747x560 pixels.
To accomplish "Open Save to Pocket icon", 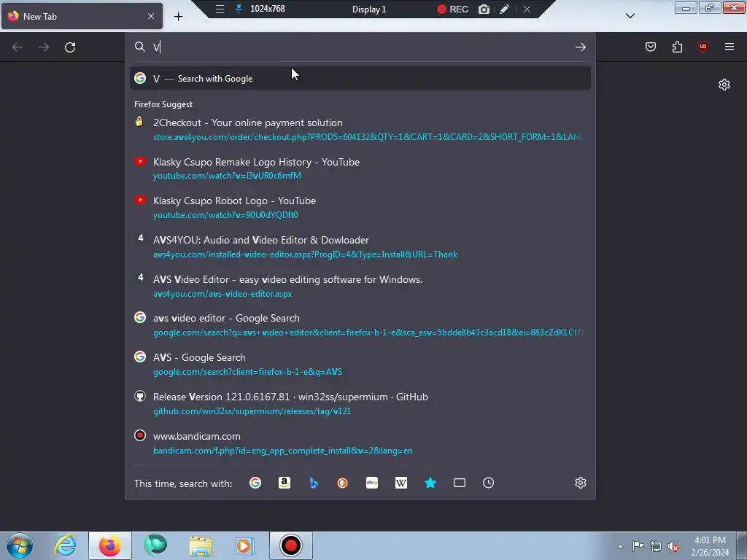I will tap(650, 47).
